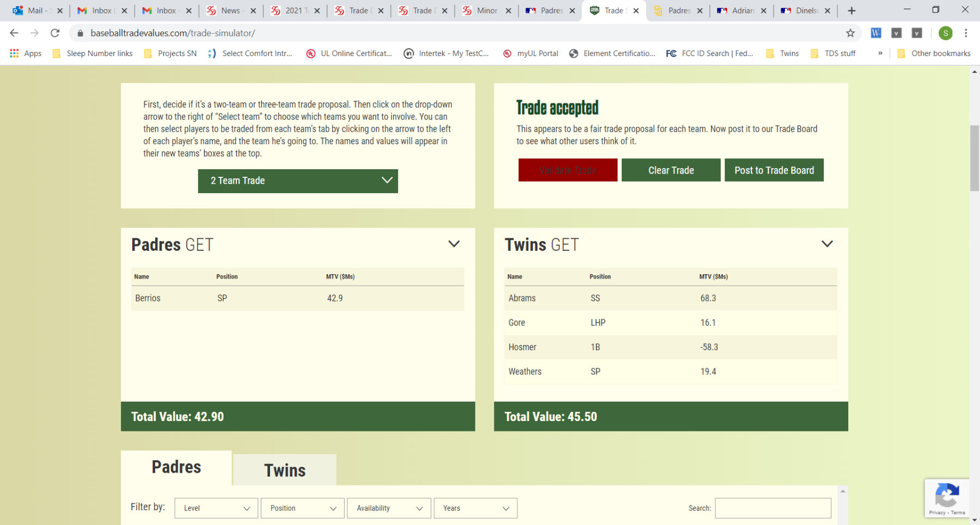Click the browser back arrow
980x525 pixels.
(14, 33)
